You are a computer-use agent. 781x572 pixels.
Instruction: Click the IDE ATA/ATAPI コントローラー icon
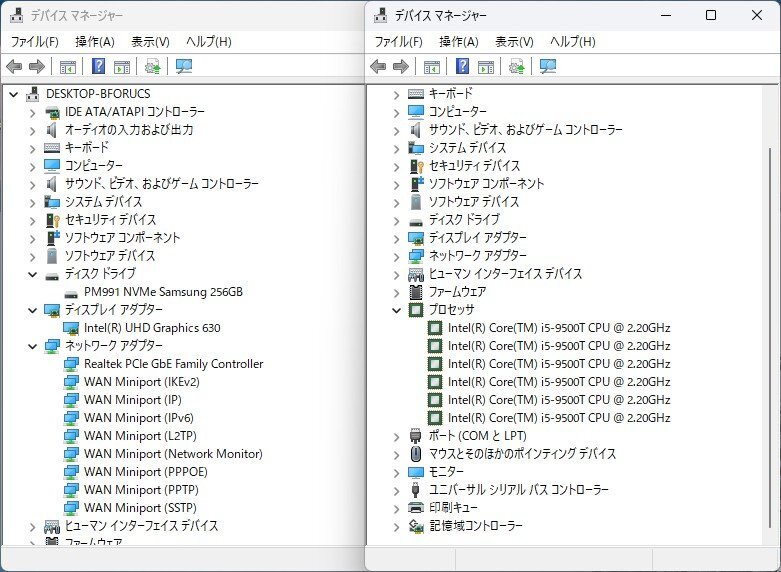(x=52, y=112)
